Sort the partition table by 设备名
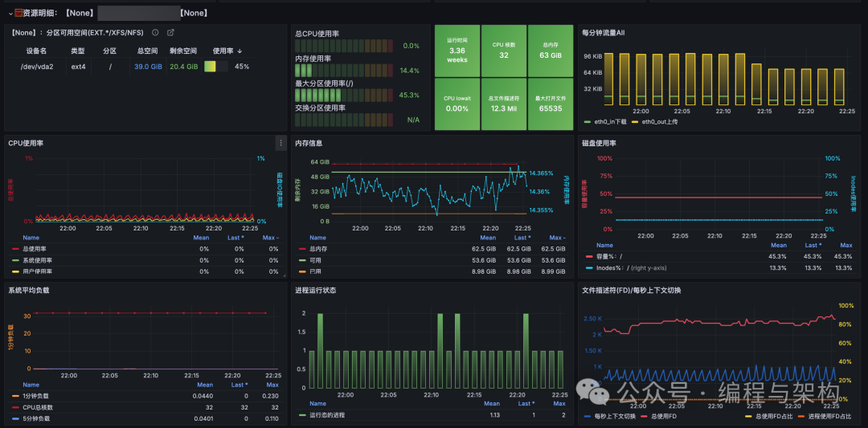 [36, 51]
